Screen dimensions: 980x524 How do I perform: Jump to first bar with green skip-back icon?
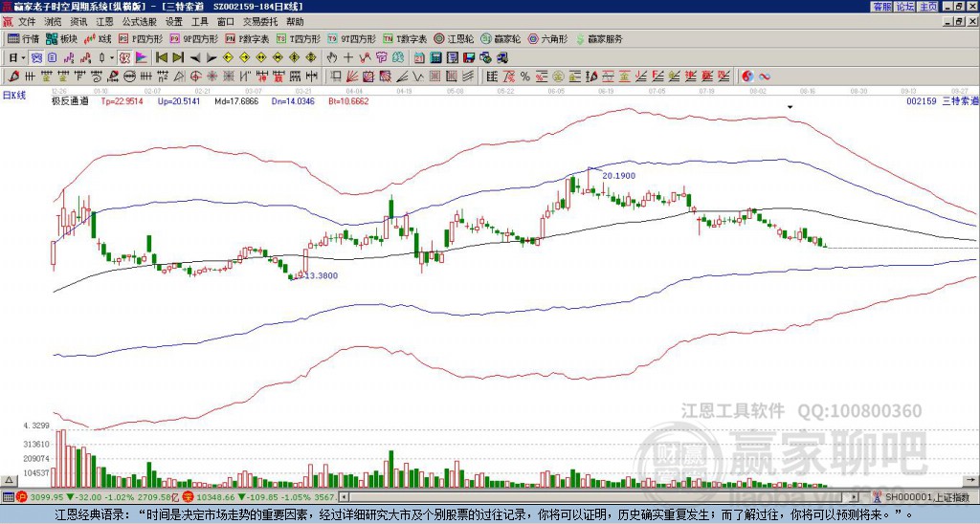(x=161, y=57)
